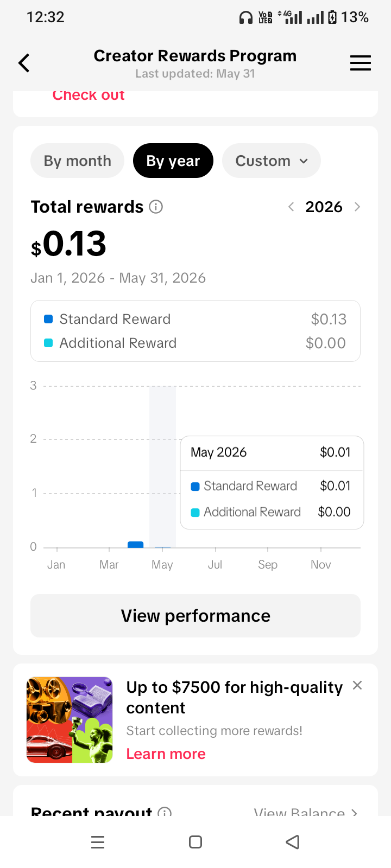The height and width of the screenshot is (868, 391).
Task: Tap info icon beside Total rewards
Action: click(x=156, y=207)
